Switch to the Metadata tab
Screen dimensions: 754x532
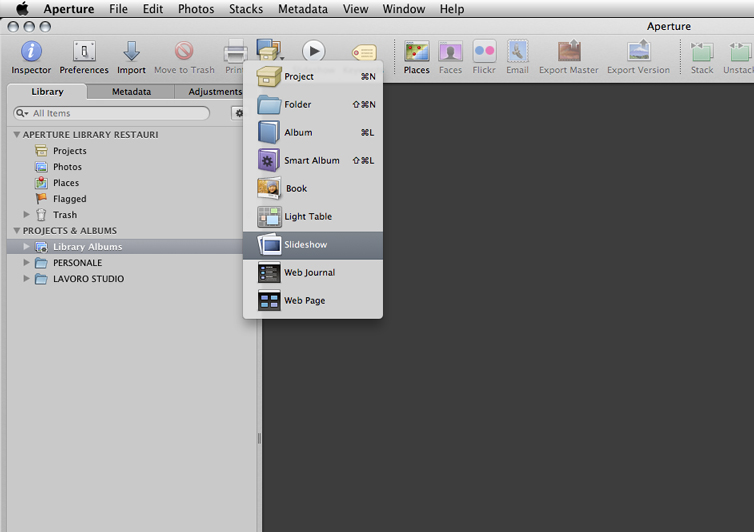click(131, 91)
